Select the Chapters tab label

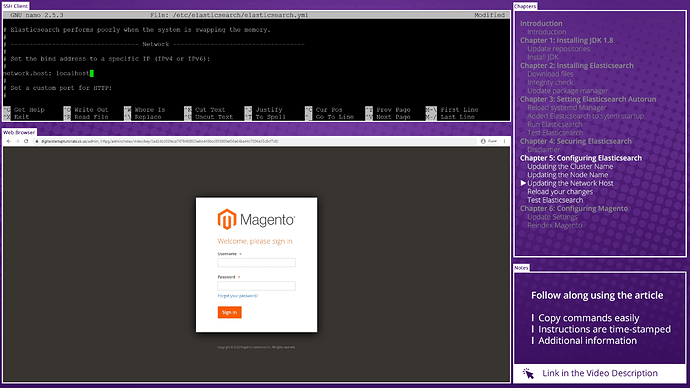(x=525, y=6)
